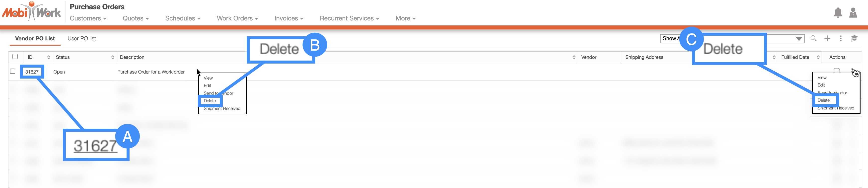Image resolution: width=868 pixels, height=188 pixels.
Task: Sort the list by ID column arrows
Action: pyautogui.click(x=49, y=57)
